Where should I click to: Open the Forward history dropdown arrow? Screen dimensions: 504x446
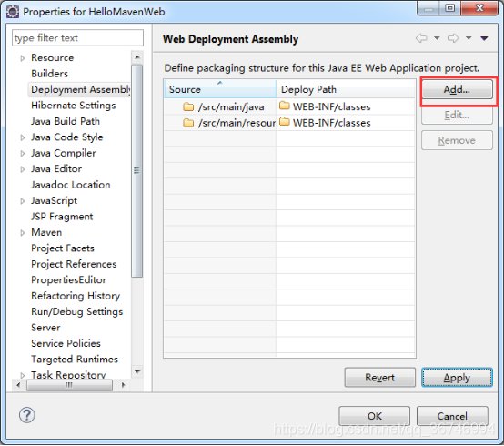pos(469,38)
